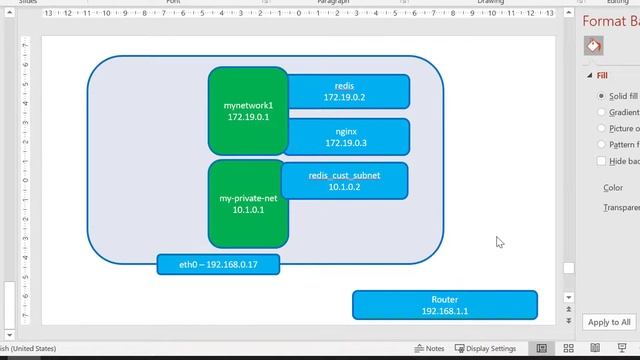Image resolution: width=640 pixels, height=360 pixels.
Task: Switch to Normal view icon
Action: pyautogui.click(x=542, y=348)
